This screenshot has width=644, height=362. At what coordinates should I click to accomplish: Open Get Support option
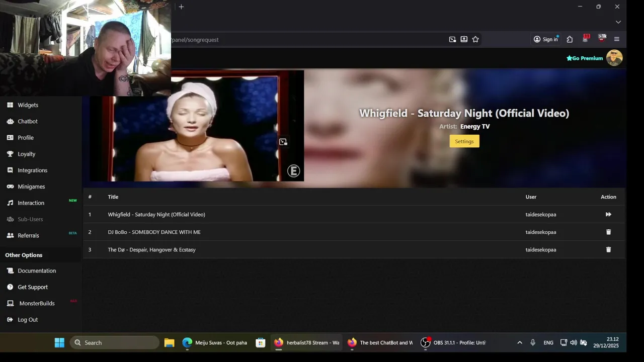click(33, 287)
